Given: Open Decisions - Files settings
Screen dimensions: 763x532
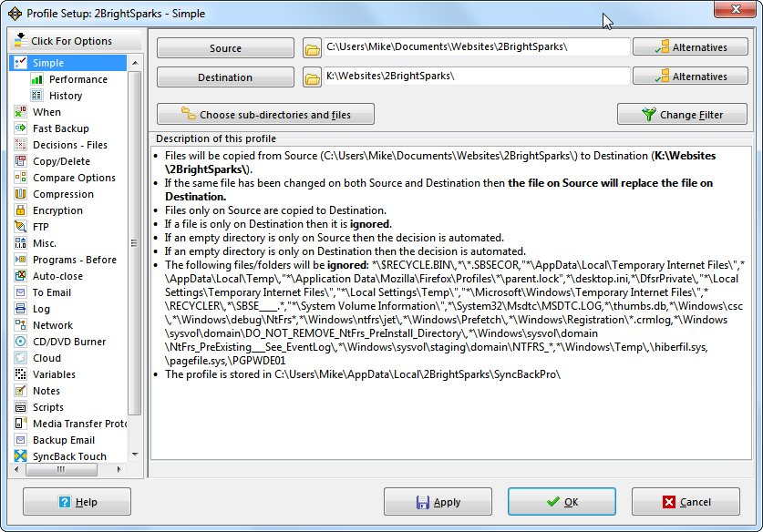Looking at the screenshot, I should tap(70, 145).
